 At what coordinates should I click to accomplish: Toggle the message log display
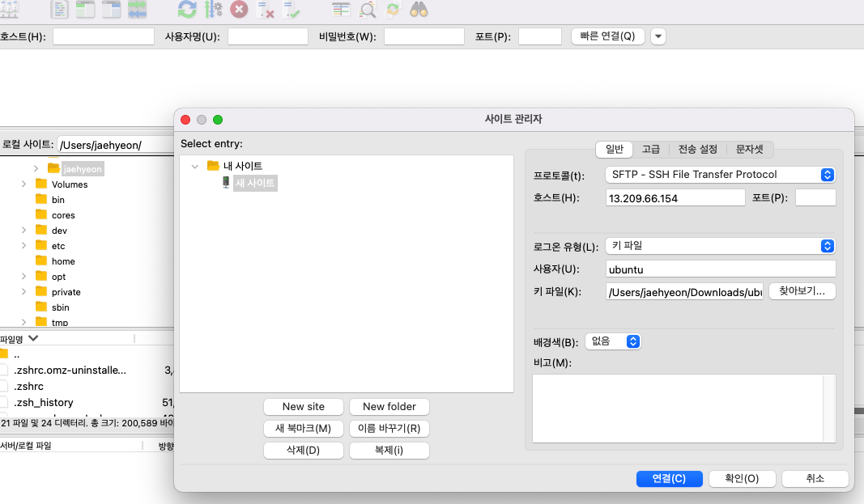click(59, 11)
